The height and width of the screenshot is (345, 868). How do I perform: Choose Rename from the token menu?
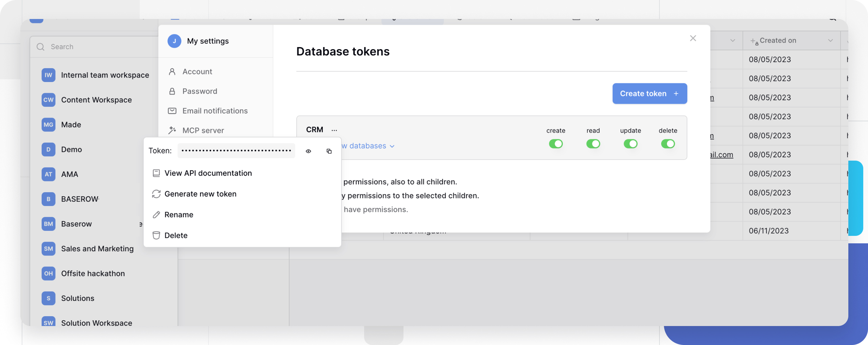point(179,215)
